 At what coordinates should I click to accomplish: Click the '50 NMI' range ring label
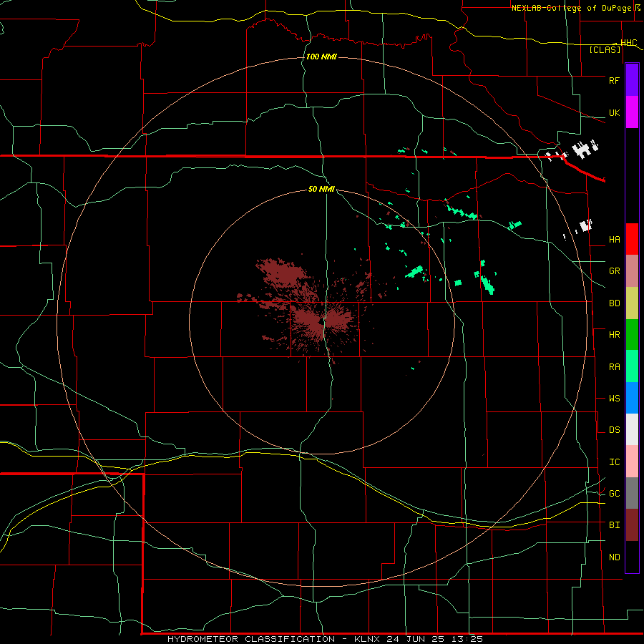pos(321,189)
